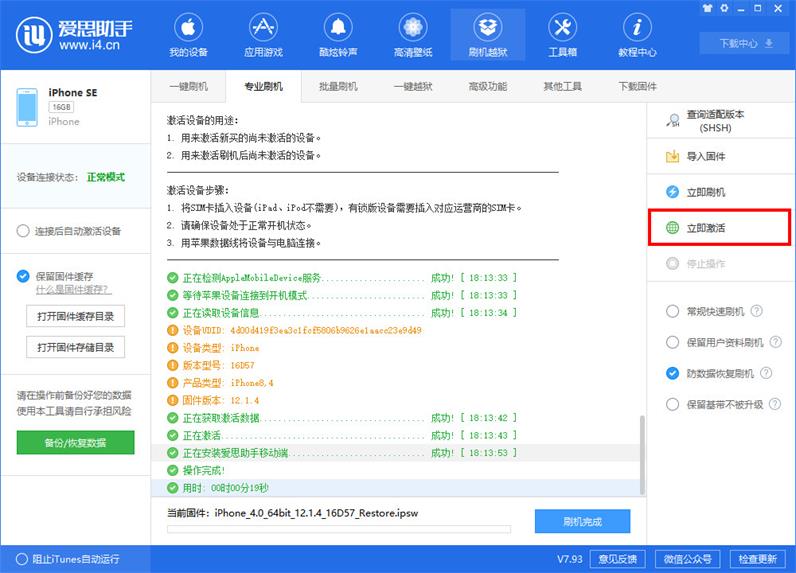Show help for 常规快速刷机 option

click(756, 311)
